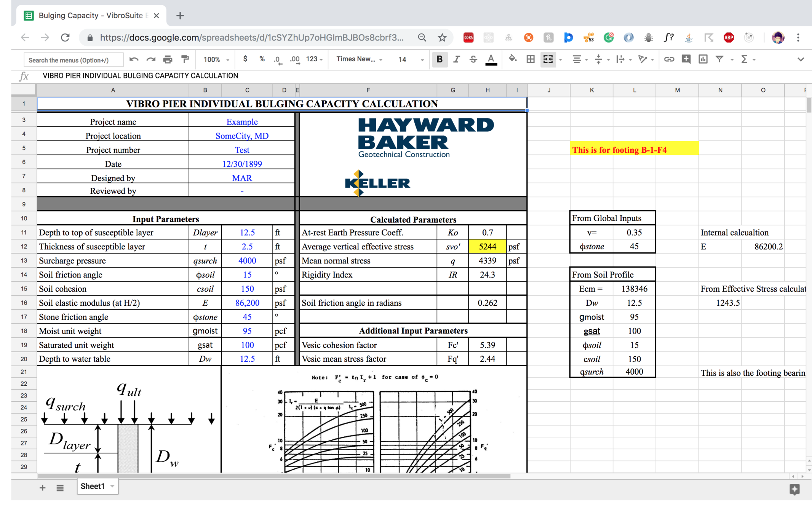Screen dimensions: 812x514
Task: Insert link using chain icon
Action: tap(669, 59)
